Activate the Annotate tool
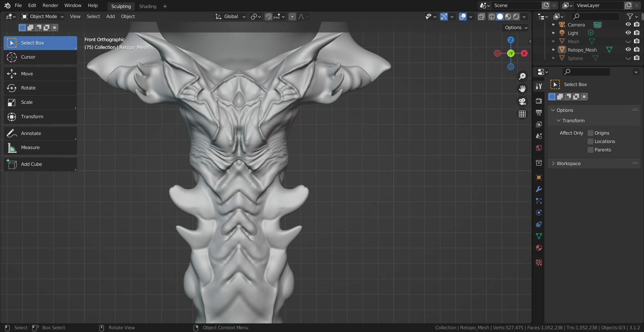Viewport: 644px width, 332px height. point(31,133)
